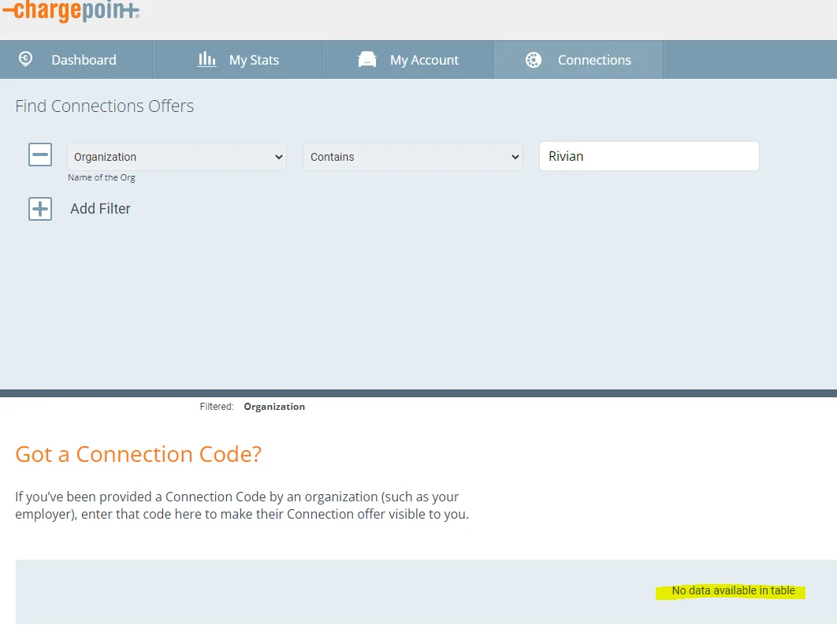Click the Connections circle icon
Screen dimensions: 837x644
[533, 60]
